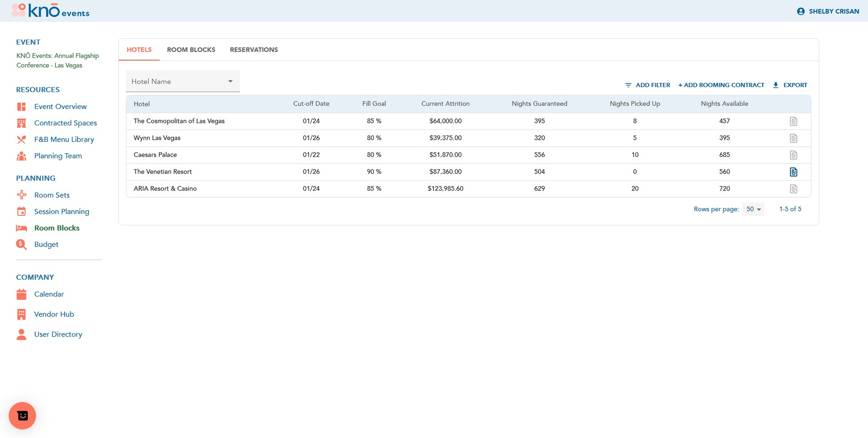Click the Export button
Image resolution: width=868 pixels, height=438 pixels.
click(x=790, y=85)
